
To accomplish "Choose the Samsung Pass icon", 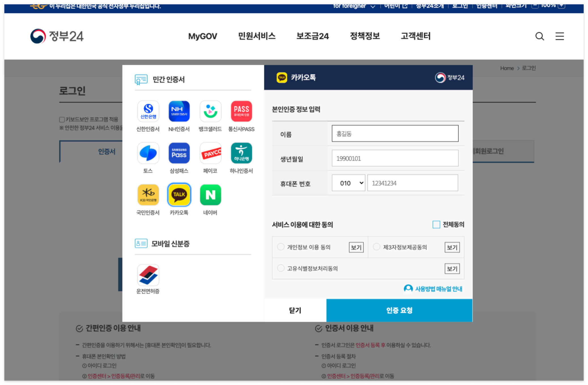I will point(179,153).
